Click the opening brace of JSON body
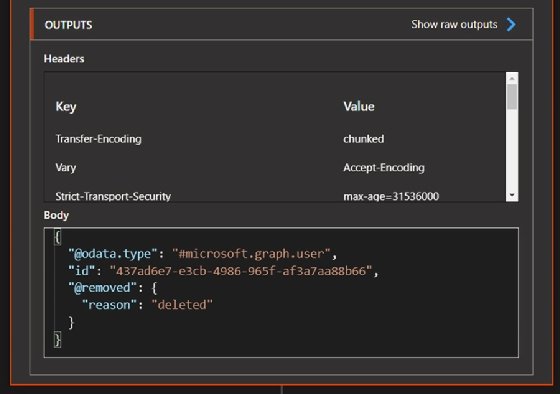The height and width of the screenshot is (394, 560). [57, 237]
